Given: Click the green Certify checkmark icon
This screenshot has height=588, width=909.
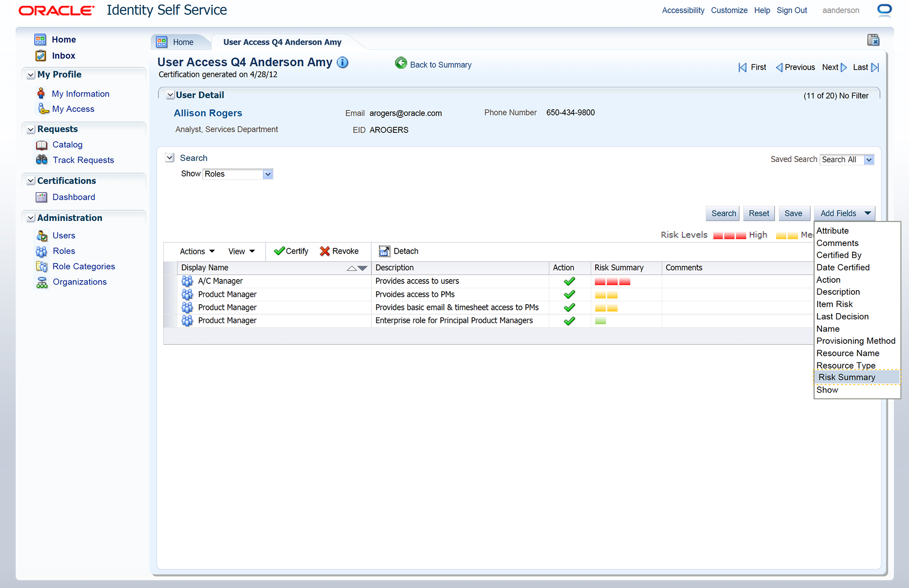Looking at the screenshot, I should tap(279, 251).
